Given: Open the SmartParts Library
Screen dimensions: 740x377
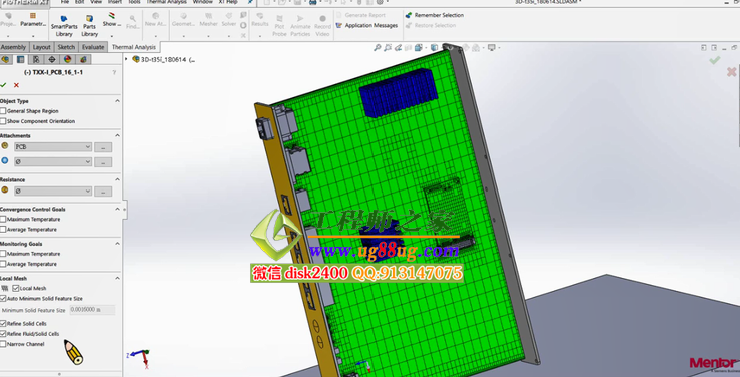Looking at the screenshot, I should click(64, 26).
